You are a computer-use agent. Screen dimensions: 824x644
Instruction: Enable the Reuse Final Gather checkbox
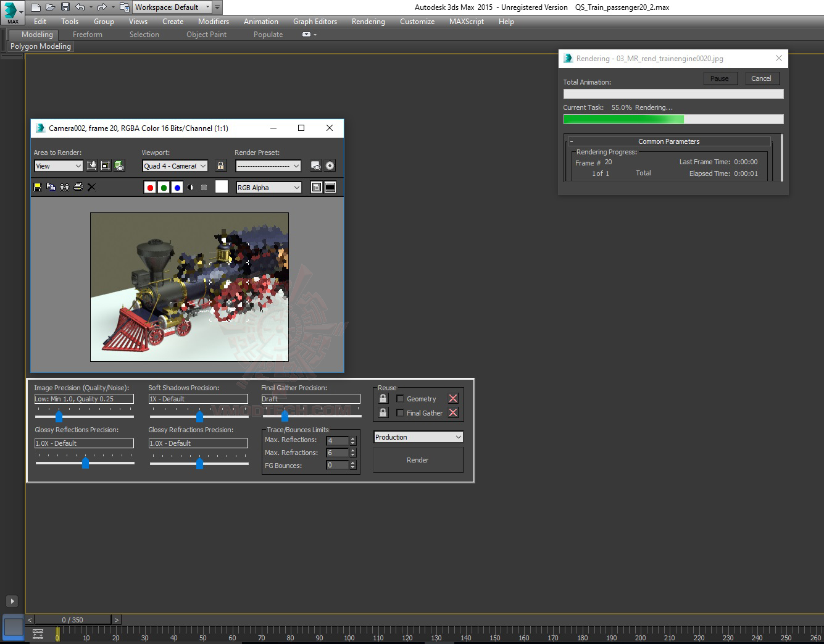click(x=400, y=413)
